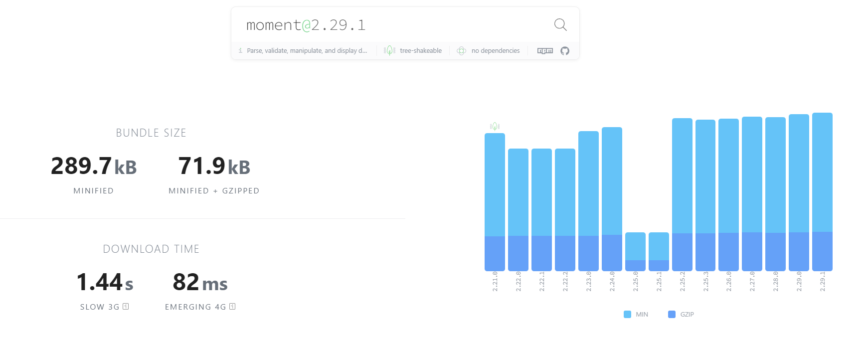Click the info icon beside package description

click(240, 51)
